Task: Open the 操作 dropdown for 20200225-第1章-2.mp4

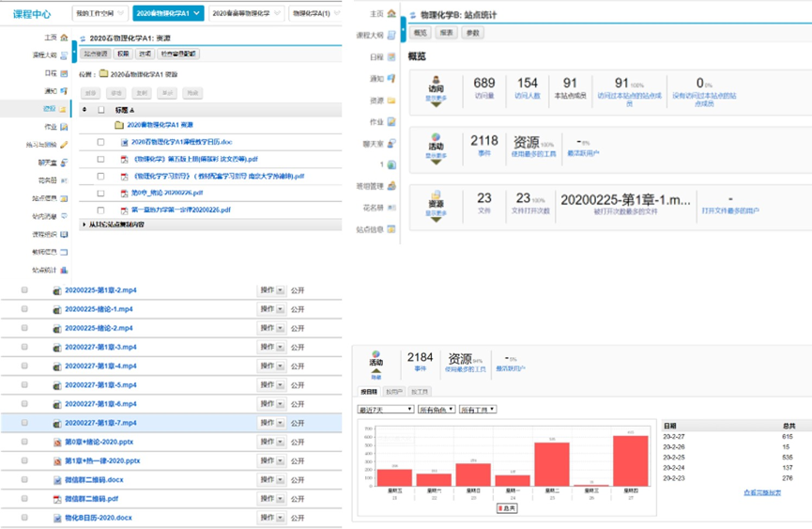Action: point(270,290)
